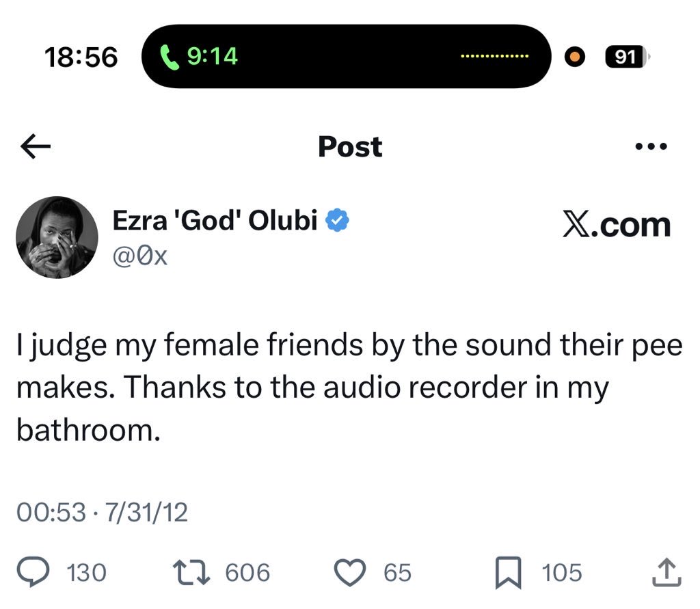Like the post via the heart icon
This screenshot has height=609, width=700.
[350, 573]
